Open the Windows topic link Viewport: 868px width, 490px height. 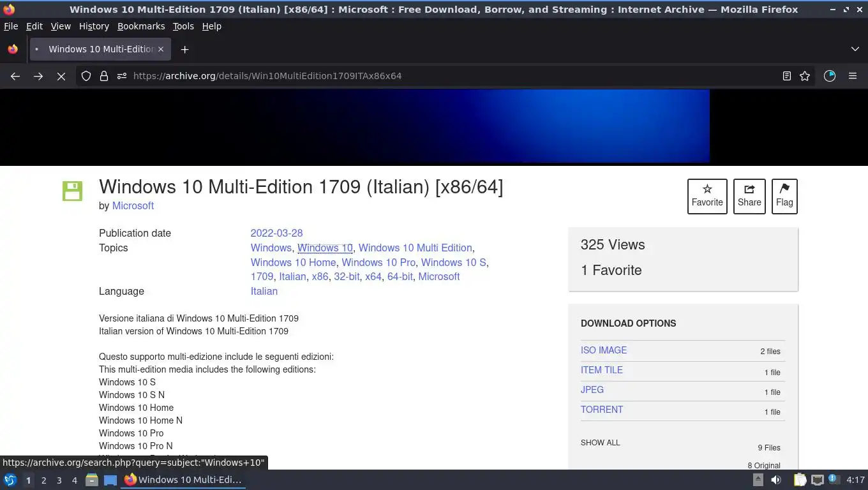[x=271, y=248]
